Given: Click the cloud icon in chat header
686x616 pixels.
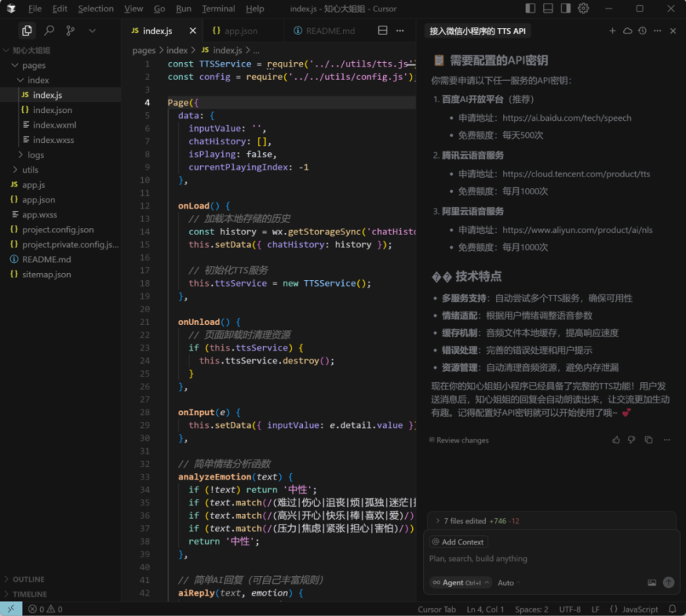Looking at the screenshot, I should (x=627, y=31).
